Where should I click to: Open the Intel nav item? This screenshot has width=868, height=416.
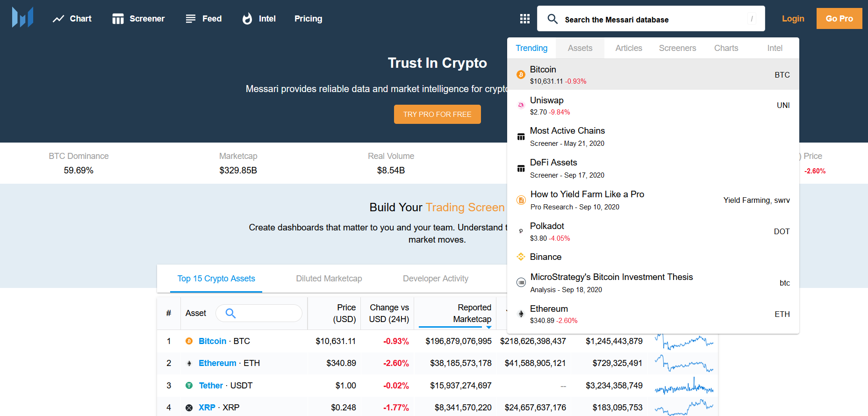tap(259, 19)
